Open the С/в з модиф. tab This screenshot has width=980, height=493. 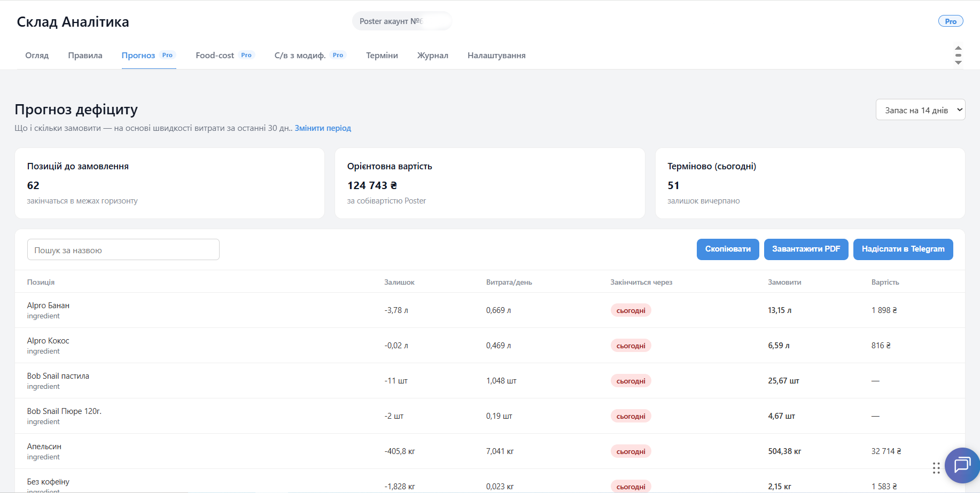(310, 56)
